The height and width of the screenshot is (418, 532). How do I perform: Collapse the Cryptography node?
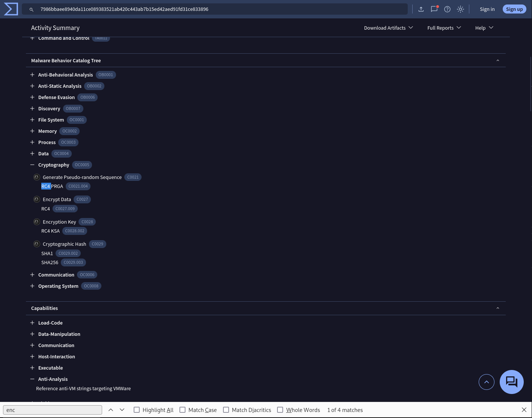click(x=32, y=165)
